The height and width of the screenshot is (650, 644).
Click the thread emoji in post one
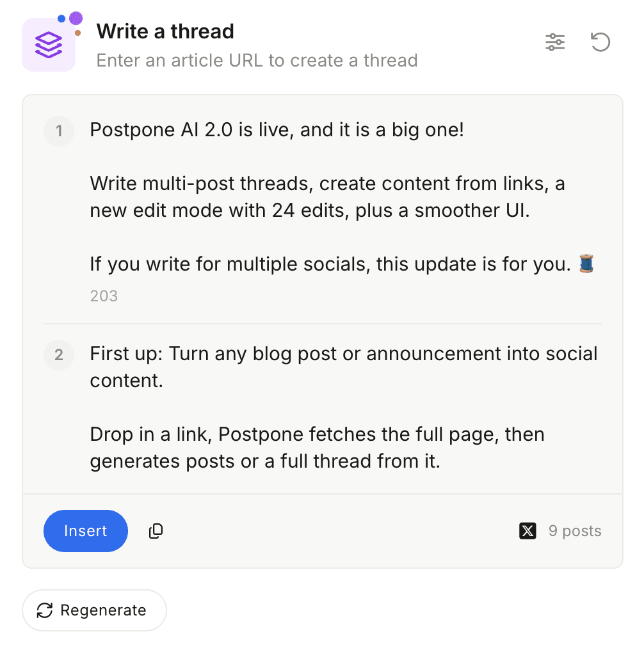[586, 263]
